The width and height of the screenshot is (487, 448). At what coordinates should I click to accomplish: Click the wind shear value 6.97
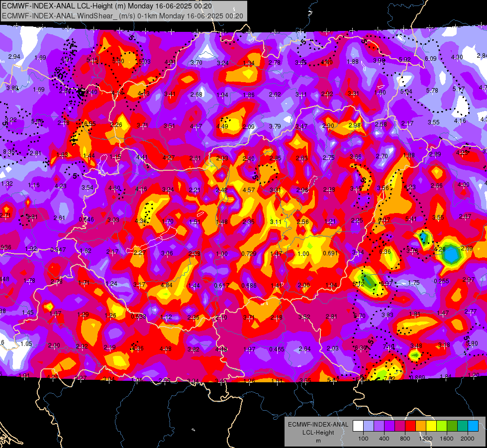(x=387, y=283)
